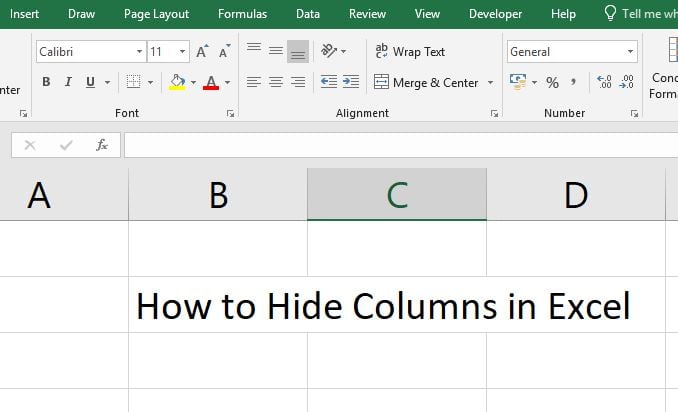Open Alignment settings dialog launcher
The height and width of the screenshot is (412, 678).
pyautogui.click(x=494, y=114)
